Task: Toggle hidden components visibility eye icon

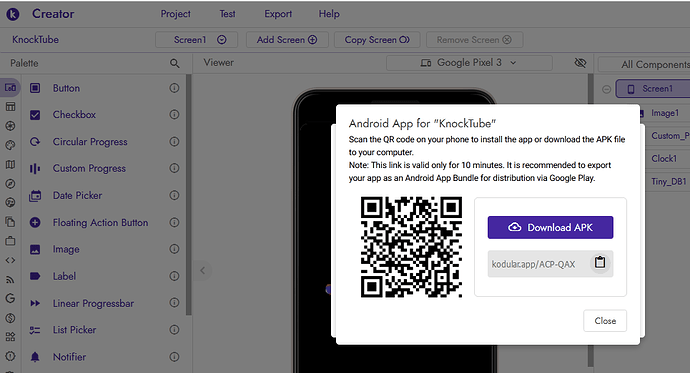Action: (x=580, y=63)
